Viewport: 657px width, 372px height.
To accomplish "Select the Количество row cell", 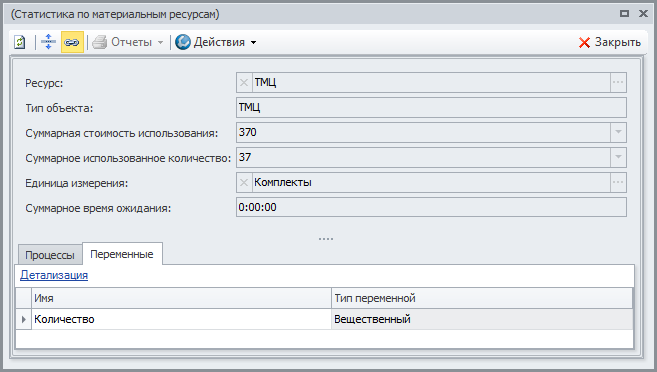I will pos(181,319).
